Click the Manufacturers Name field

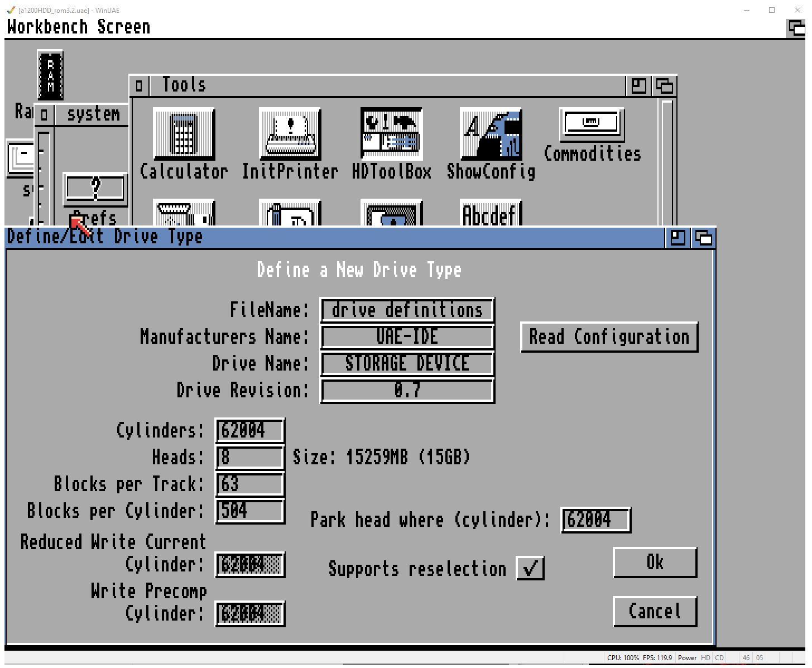(x=407, y=337)
